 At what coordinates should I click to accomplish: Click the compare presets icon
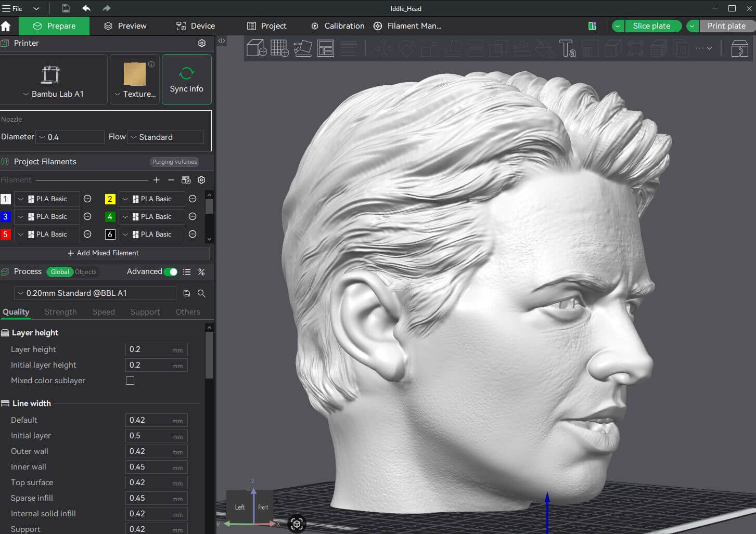(x=201, y=272)
